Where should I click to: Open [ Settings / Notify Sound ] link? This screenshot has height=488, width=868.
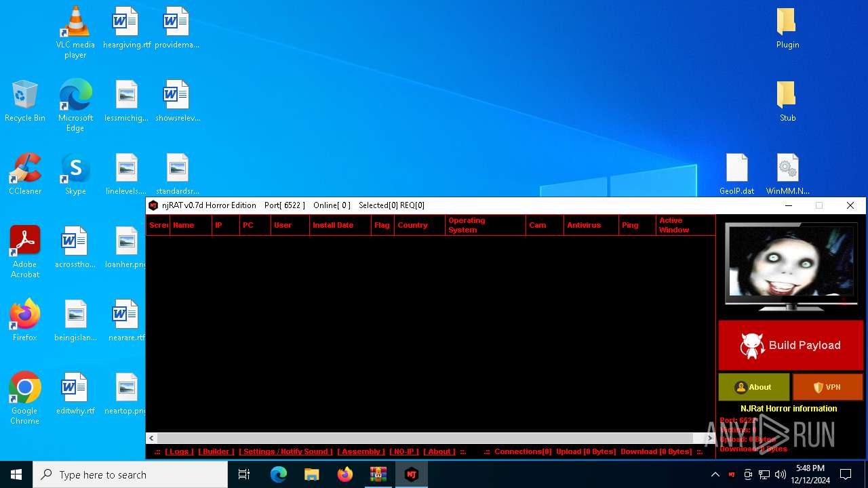[285, 451]
